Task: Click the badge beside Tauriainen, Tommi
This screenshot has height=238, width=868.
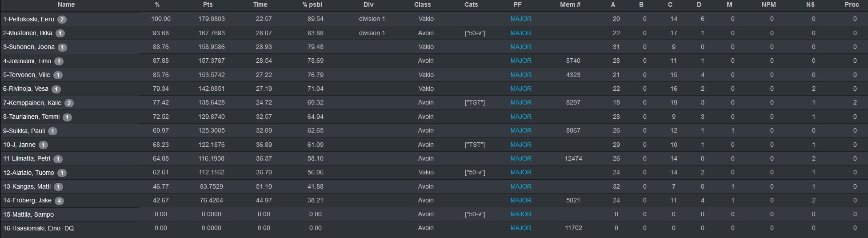Action: point(67,117)
